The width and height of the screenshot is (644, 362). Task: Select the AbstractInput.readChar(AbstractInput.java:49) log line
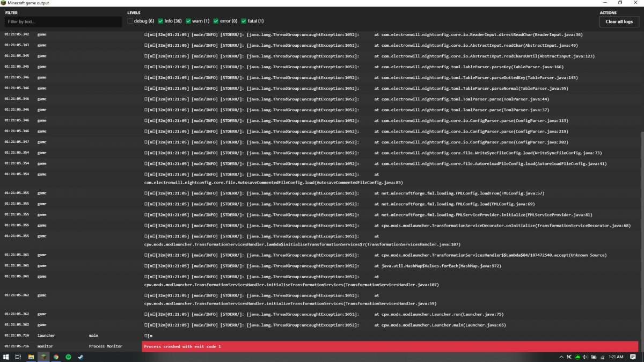319,45
